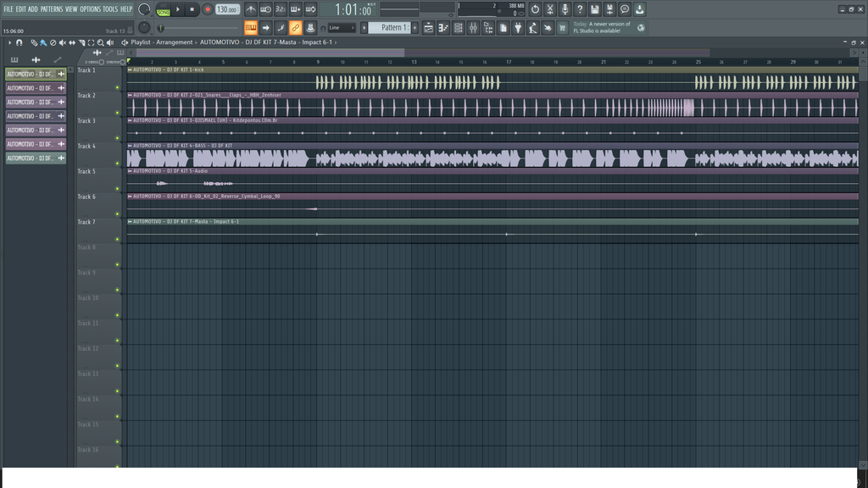Screen dimensions: 868x488
Task: Enable wait for input before recording
Action: click(x=265, y=9)
